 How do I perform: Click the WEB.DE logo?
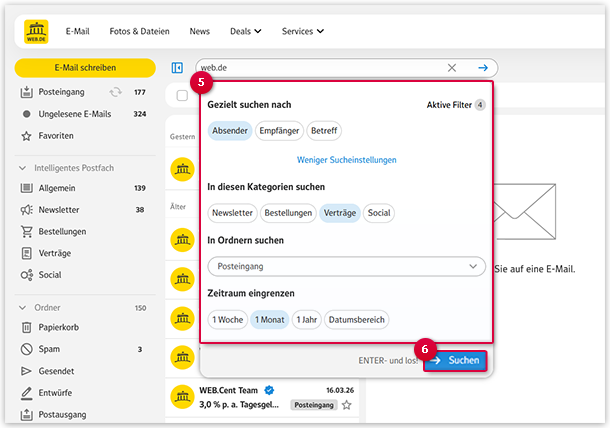point(36,32)
